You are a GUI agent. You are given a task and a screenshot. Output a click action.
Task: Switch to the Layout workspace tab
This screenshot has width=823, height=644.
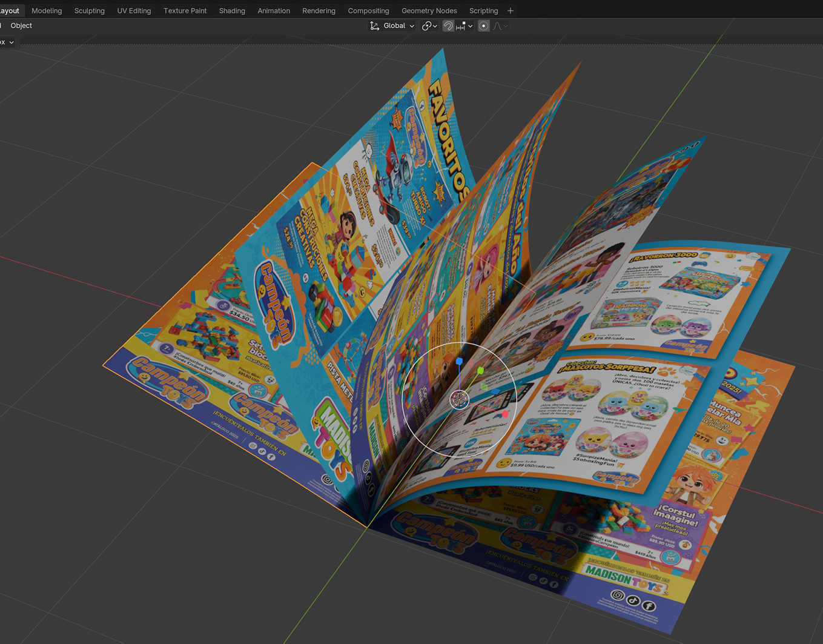[x=10, y=10]
